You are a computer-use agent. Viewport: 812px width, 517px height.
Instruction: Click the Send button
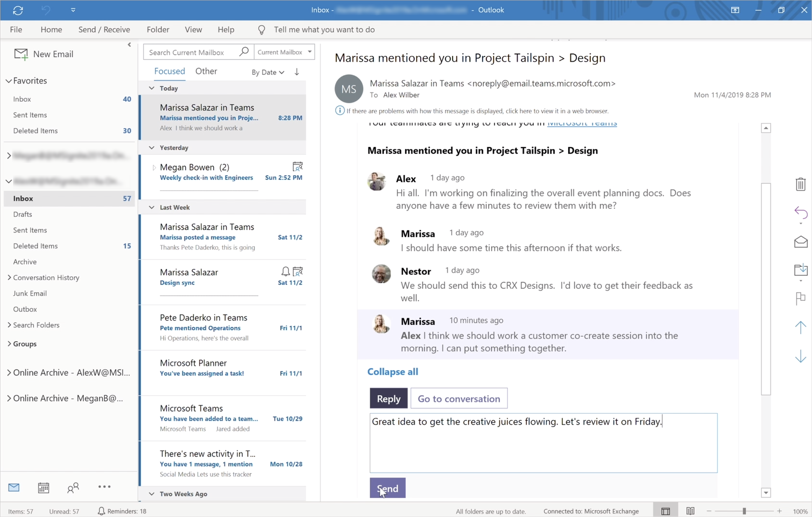[x=387, y=488]
